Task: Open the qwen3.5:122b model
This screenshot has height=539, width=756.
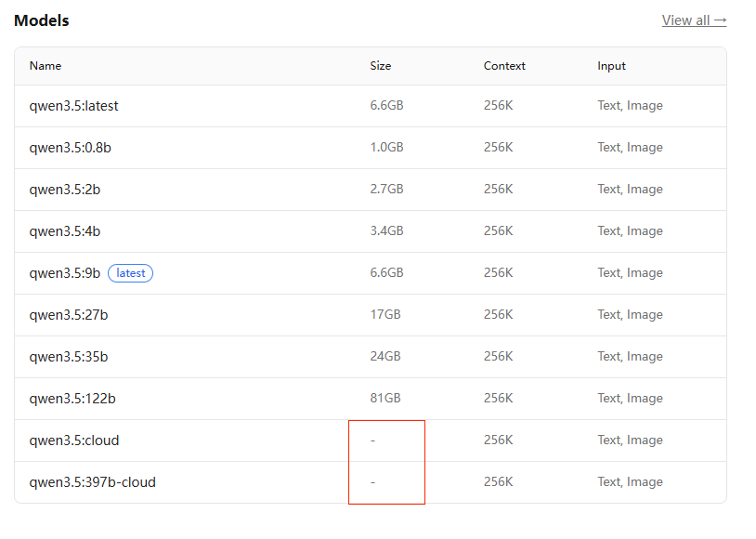Action: [x=72, y=399]
